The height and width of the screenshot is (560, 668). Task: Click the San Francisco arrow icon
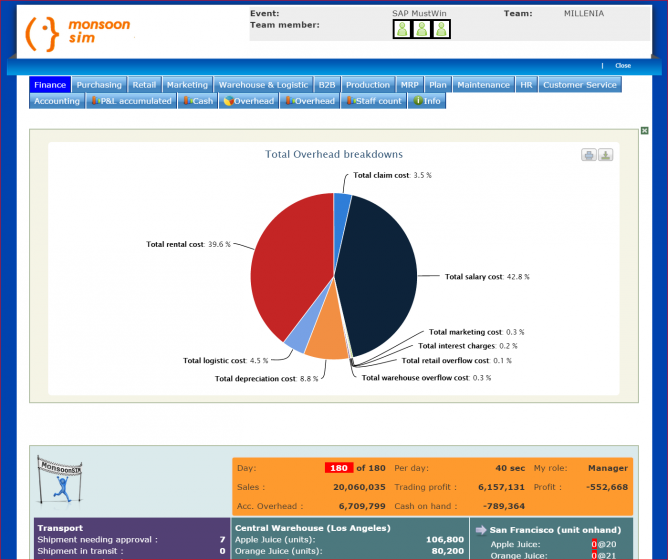[x=481, y=530]
